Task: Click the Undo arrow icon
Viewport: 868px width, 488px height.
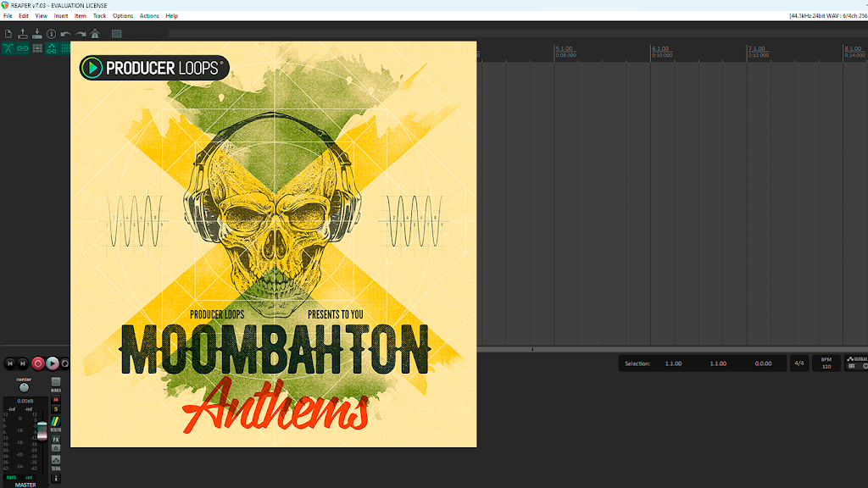Action: pyautogui.click(x=66, y=34)
